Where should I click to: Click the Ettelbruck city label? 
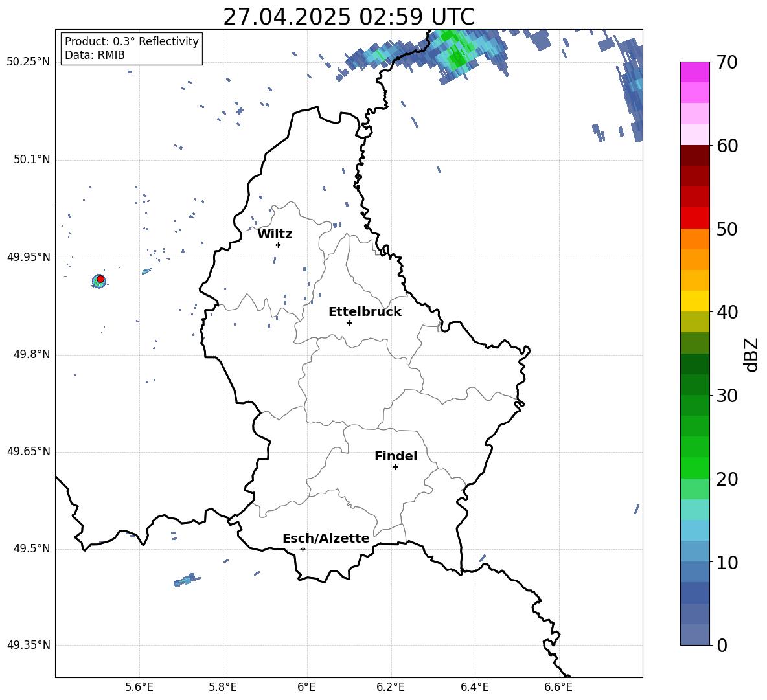point(365,312)
